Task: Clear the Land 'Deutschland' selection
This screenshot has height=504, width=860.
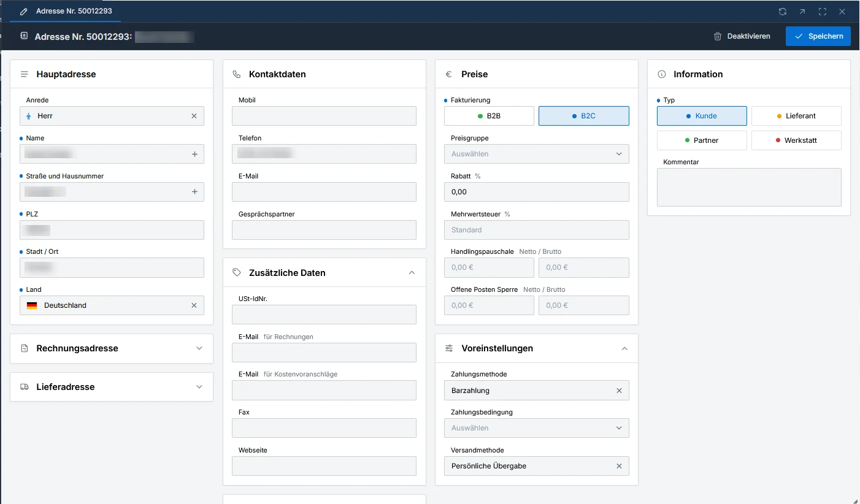Action: [194, 305]
